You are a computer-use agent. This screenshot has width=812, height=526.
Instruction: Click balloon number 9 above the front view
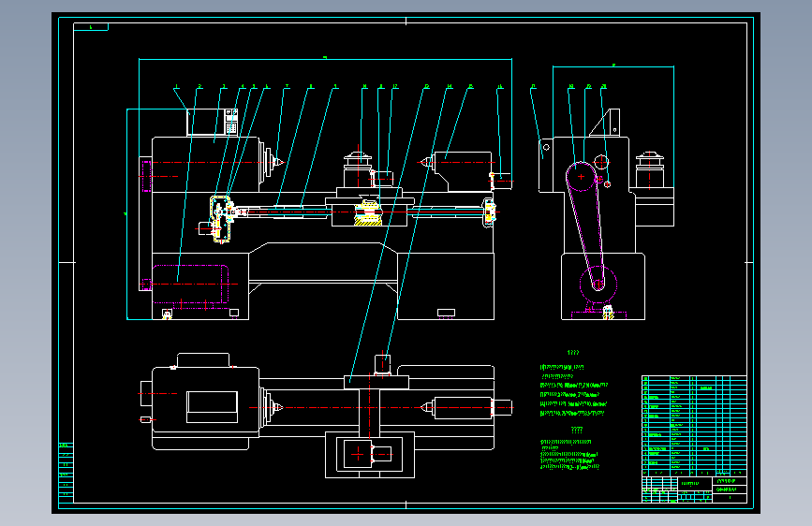click(335, 86)
